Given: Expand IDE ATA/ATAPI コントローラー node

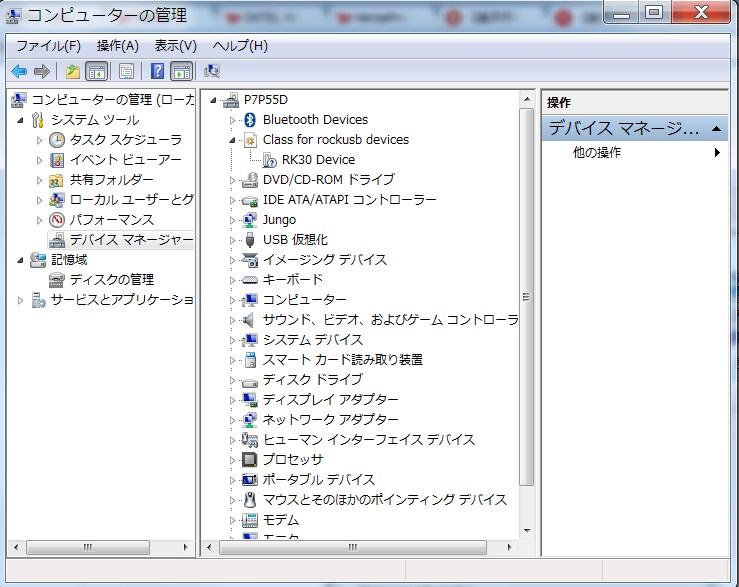Looking at the screenshot, I should pyautogui.click(x=232, y=200).
